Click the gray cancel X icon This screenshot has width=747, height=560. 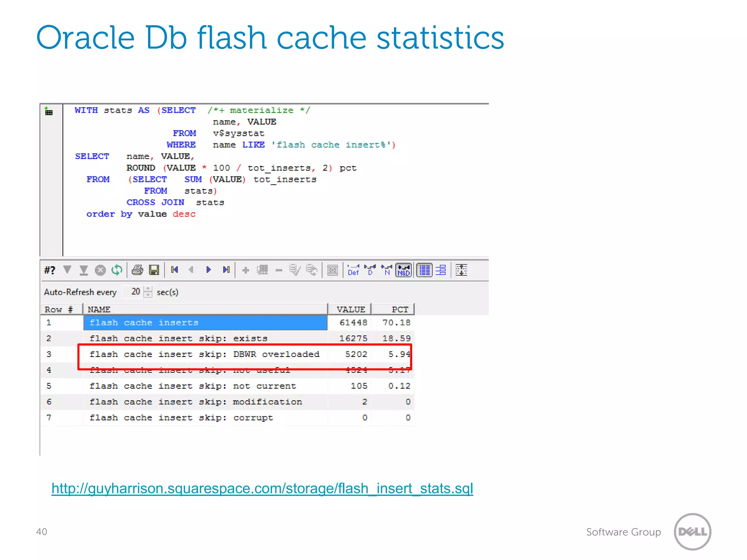100,270
